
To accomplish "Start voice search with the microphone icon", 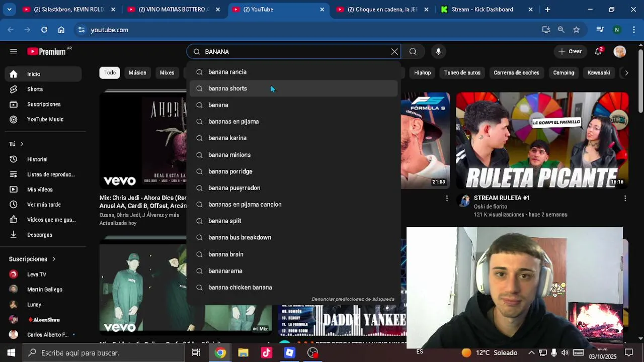I will 438,51.
